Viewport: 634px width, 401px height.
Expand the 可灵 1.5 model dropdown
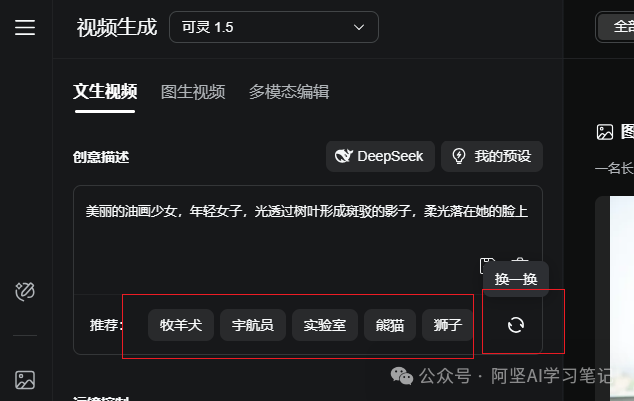click(274, 27)
